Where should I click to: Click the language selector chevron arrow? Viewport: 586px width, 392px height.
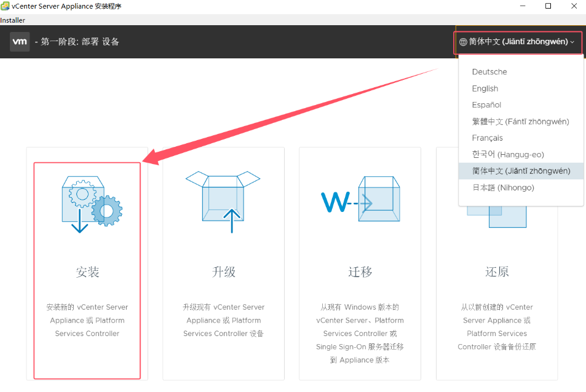572,42
